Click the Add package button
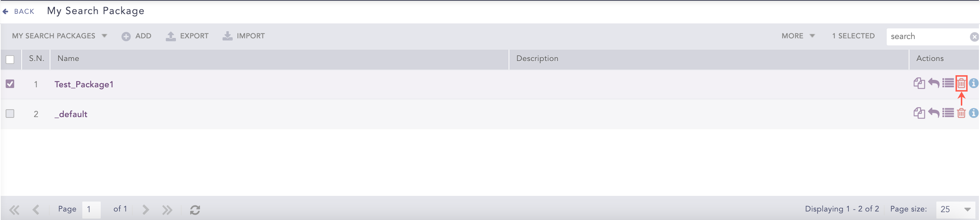The height and width of the screenshot is (220, 980). [x=137, y=36]
